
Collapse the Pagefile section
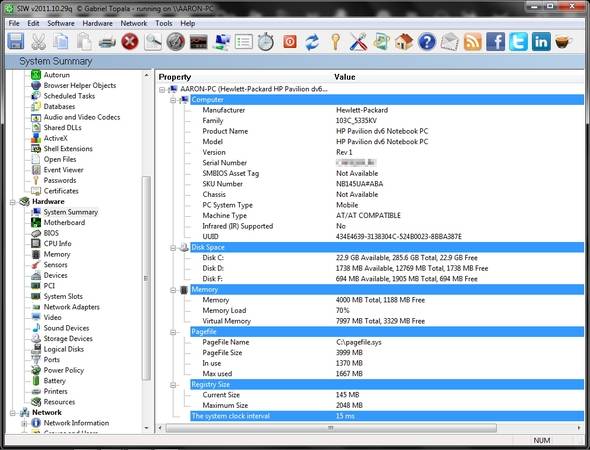pyautogui.click(x=173, y=332)
